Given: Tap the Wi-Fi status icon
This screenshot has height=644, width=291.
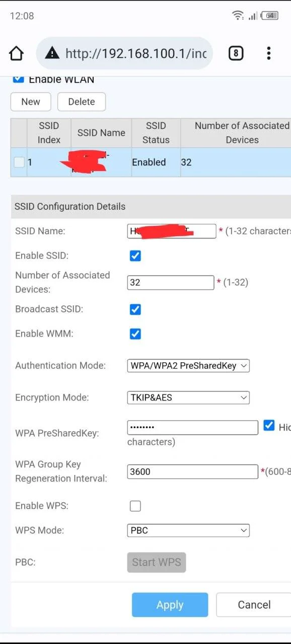Looking at the screenshot, I should pos(238,16).
